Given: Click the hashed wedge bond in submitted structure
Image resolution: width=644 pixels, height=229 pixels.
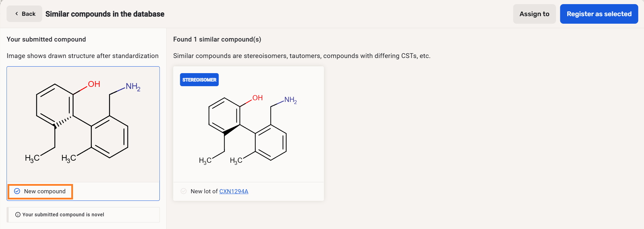Looking at the screenshot, I should click(63, 122).
